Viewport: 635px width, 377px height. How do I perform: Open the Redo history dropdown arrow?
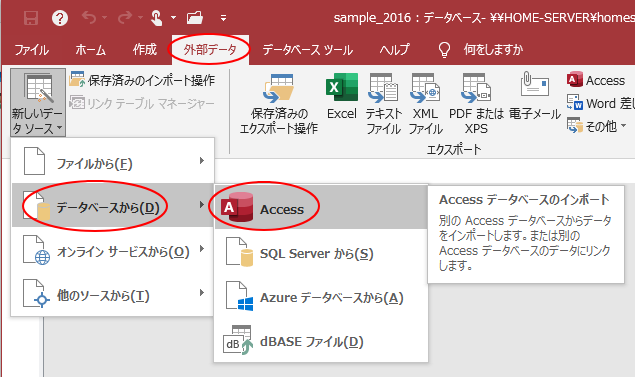(141, 18)
